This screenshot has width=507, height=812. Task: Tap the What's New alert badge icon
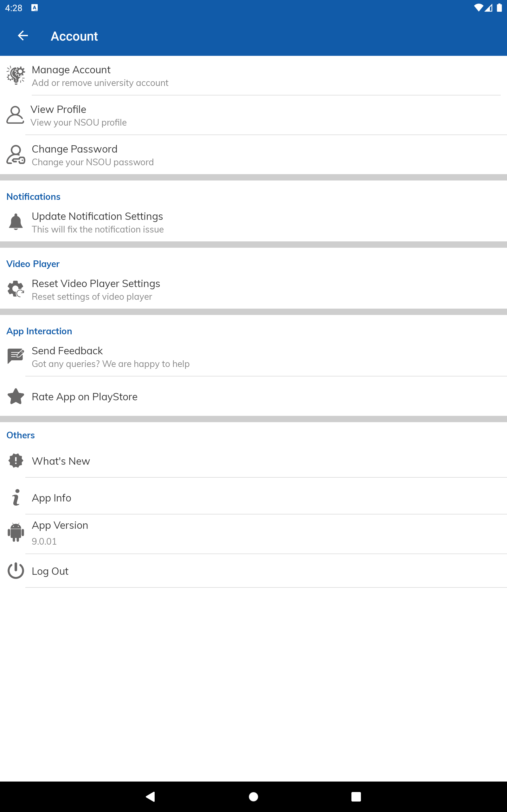click(x=16, y=461)
